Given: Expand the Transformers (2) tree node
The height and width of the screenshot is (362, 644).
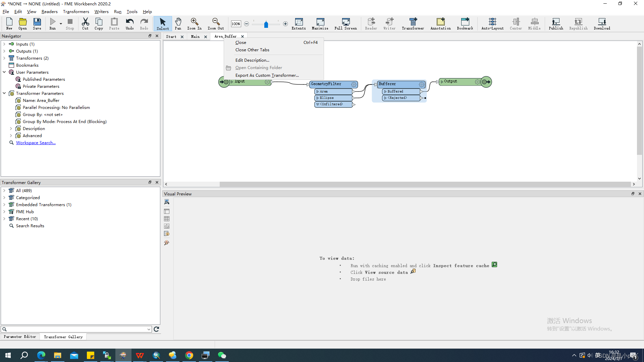Looking at the screenshot, I should [4, 58].
